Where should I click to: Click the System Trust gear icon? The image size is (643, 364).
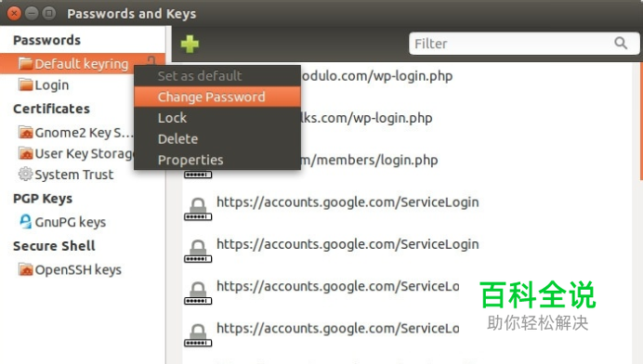[x=25, y=174]
